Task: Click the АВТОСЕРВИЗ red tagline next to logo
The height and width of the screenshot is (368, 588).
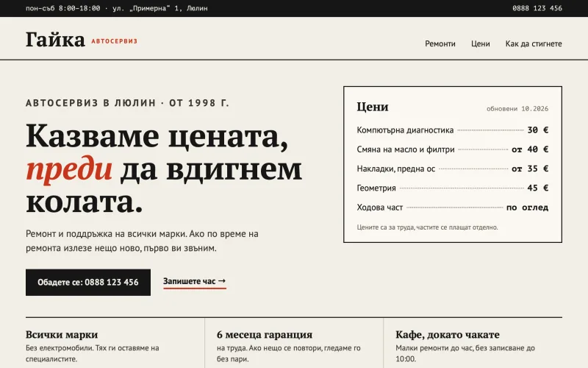Action: click(115, 41)
